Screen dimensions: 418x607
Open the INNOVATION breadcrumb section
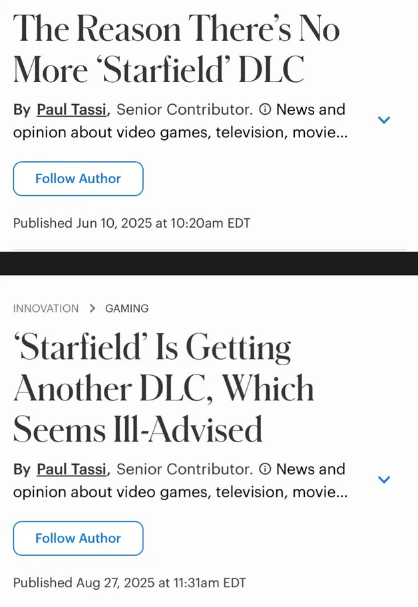tap(46, 309)
